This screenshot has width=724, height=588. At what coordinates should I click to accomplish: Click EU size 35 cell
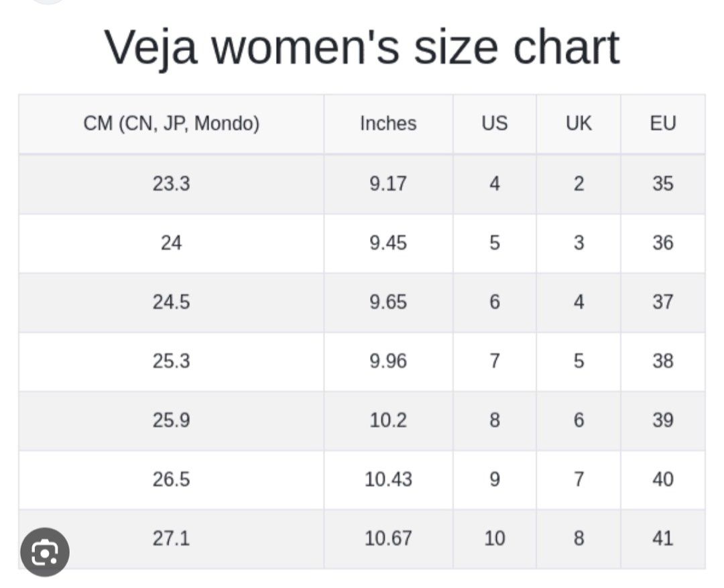coord(662,184)
